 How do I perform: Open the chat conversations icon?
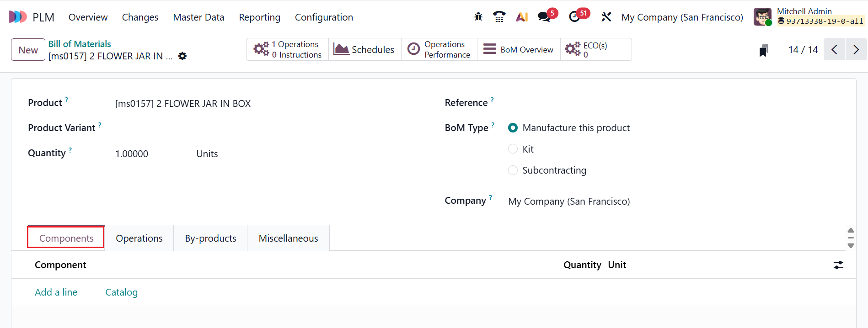coord(544,17)
